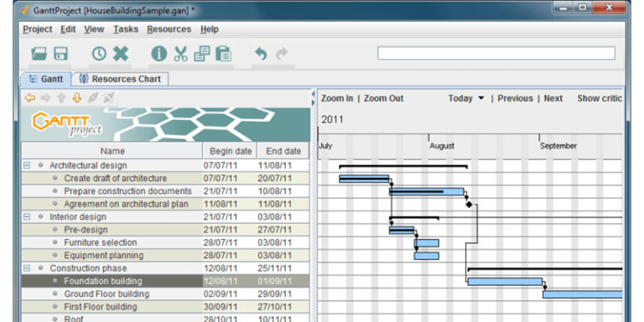Jump to Today in the timeline
The width and height of the screenshot is (644, 322).
click(460, 99)
